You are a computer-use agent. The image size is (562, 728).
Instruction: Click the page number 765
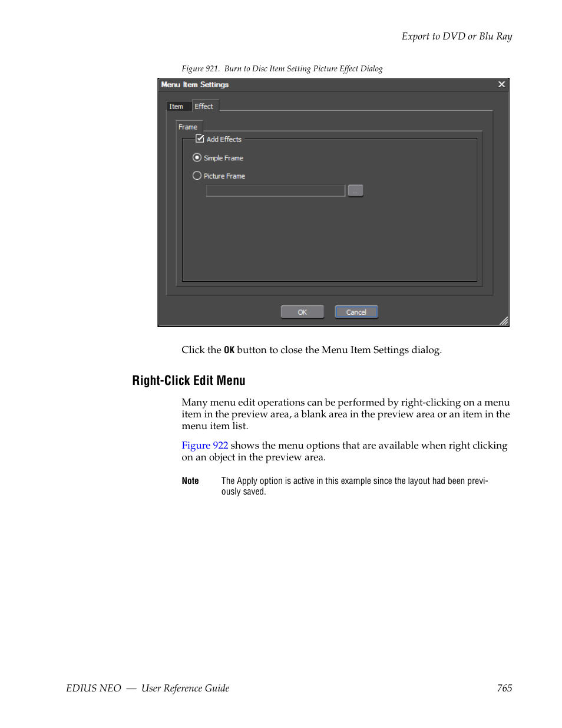504,688
